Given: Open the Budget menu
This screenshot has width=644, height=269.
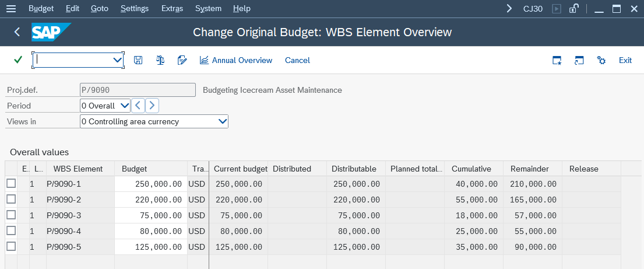Looking at the screenshot, I should pyautogui.click(x=41, y=9).
